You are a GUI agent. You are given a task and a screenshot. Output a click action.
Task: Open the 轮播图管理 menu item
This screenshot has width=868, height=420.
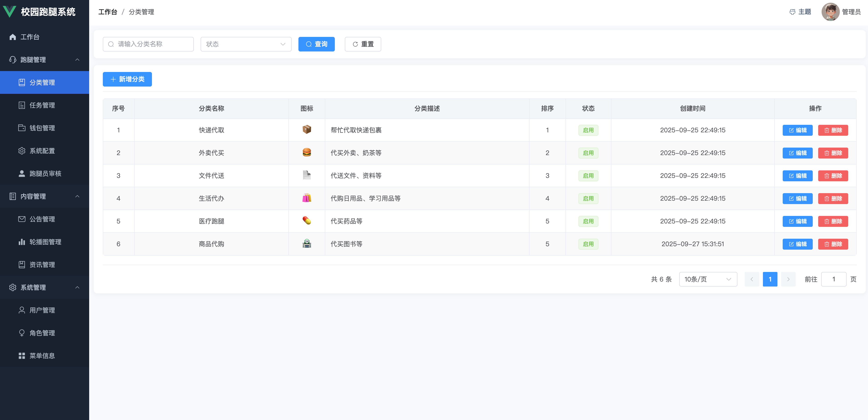[45, 242]
